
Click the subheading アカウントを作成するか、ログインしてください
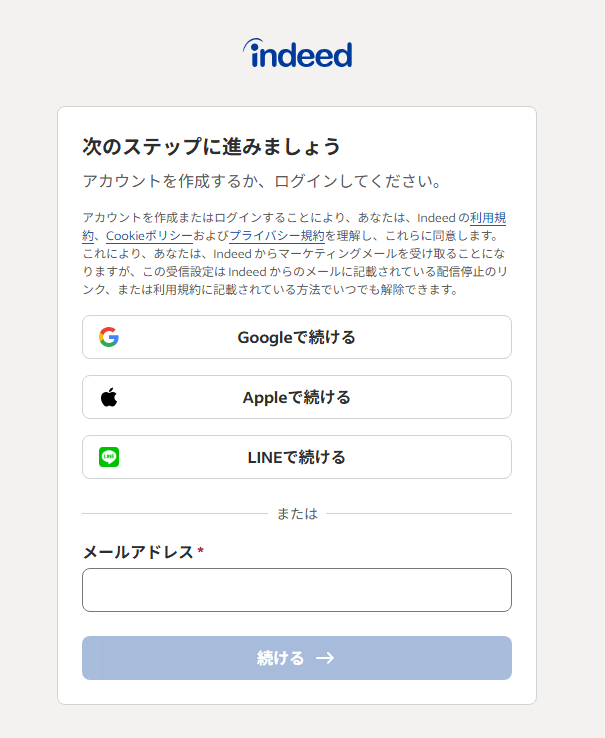coord(263,181)
